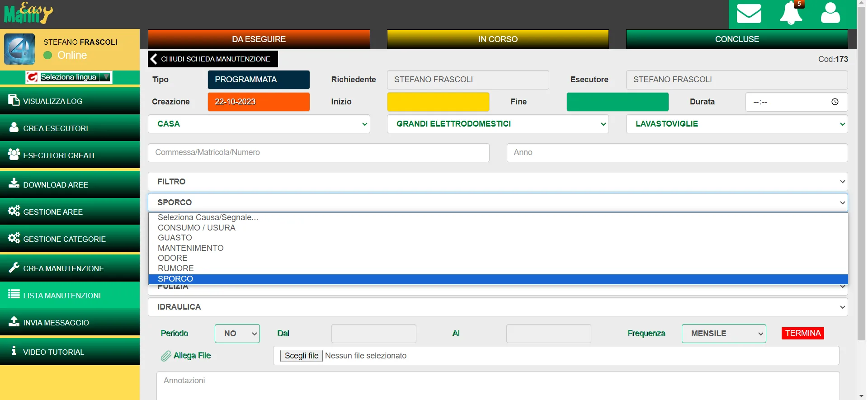
Task: Click the Commessa/Matricola/Numero input field
Action: [318, 153]
